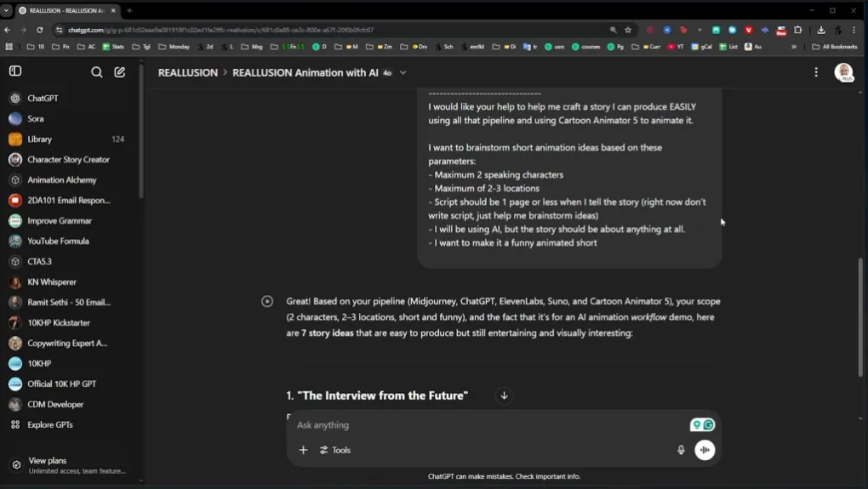Jump to the latest message with down arrow
The height and width of the screenshot is (489, 868).
(x=504, y=395)
